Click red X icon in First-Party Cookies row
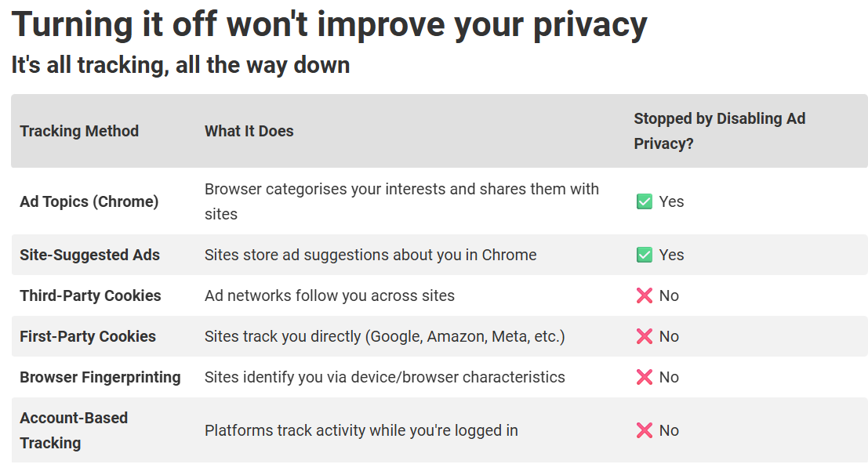The height and width of the screenshot is (464, 868). pos(645,337)
